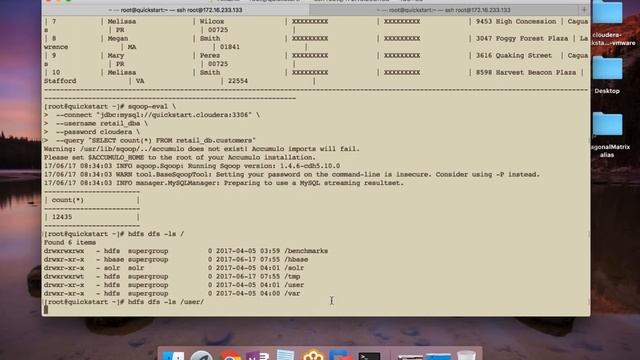Click the --query SELECT count(*) line
The width and height of the screenshot is (640, 360).
coord(150,140)
